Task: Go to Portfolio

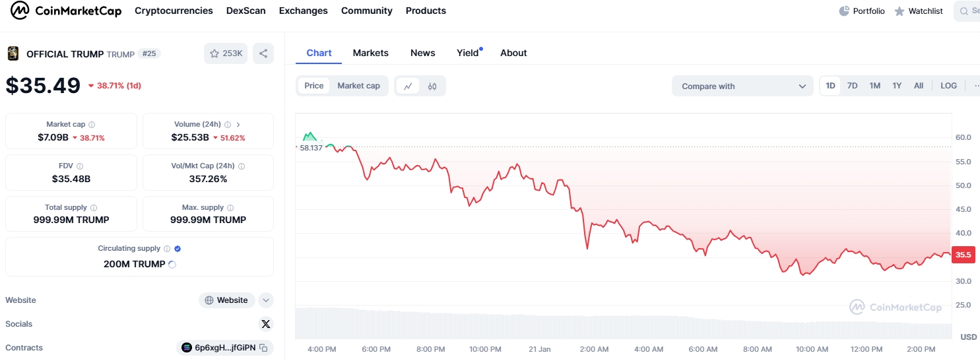Action: pyautogui.click(x=862, y=11)
